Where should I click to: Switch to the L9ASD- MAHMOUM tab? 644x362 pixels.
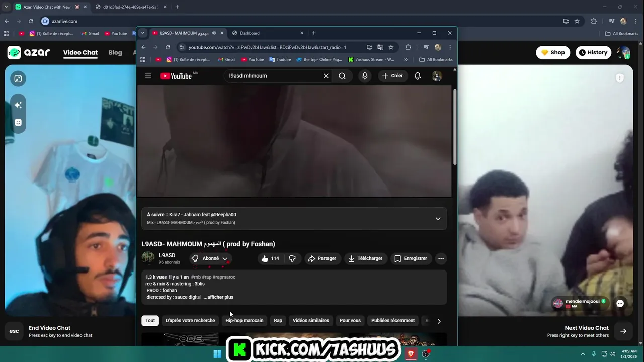(189, 33)
